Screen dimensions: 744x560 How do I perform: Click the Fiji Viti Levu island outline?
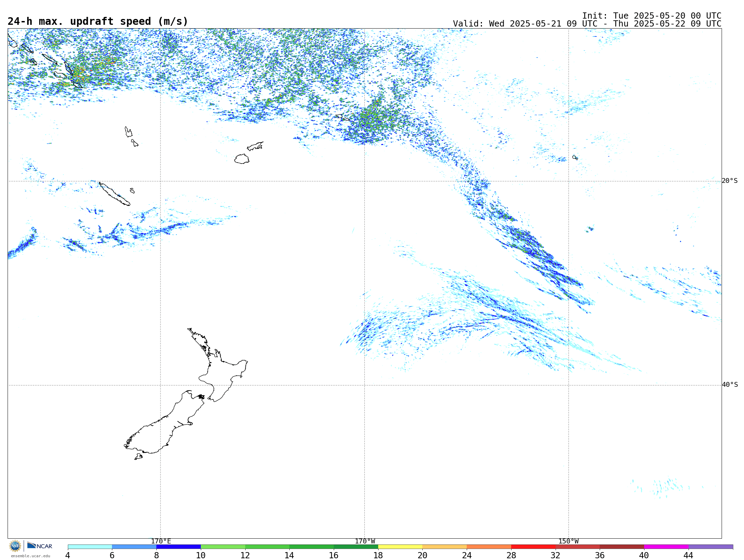coord(242,159)
